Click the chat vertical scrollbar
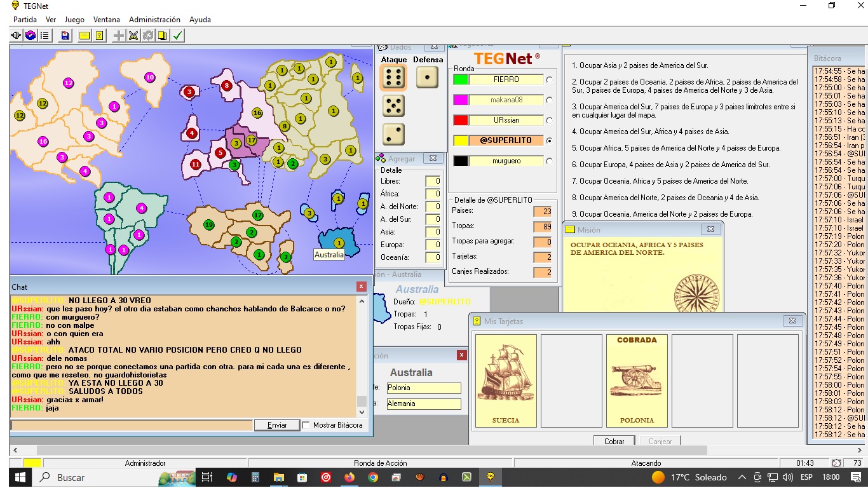Image resolution: width=868 pixels, height=488 pixels. 362,356
